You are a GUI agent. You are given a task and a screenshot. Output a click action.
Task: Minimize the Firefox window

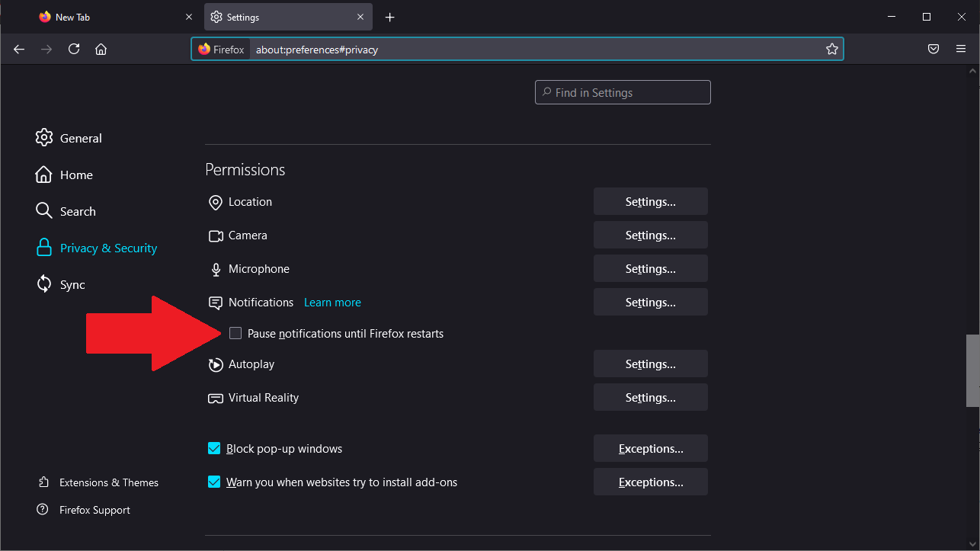click(x=891, y=17)
